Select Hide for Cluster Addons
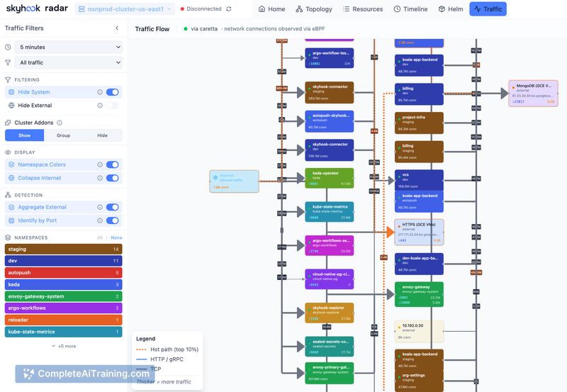Image resolution: width=567 pixels, height=392 pixels. pos(102,135)
